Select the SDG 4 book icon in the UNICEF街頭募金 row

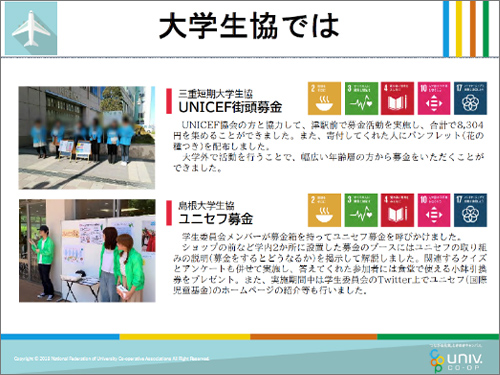[398, 98]
